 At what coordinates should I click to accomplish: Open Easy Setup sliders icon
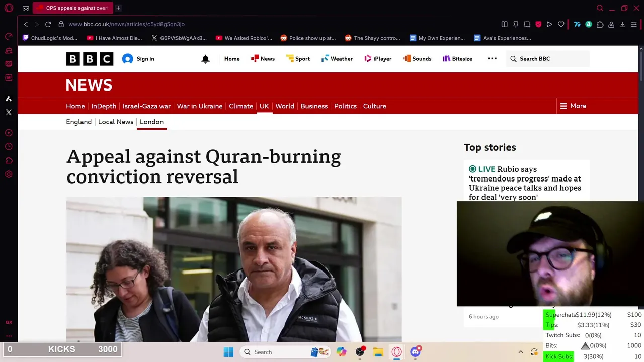pyautogui.click(x=634, y=24)
